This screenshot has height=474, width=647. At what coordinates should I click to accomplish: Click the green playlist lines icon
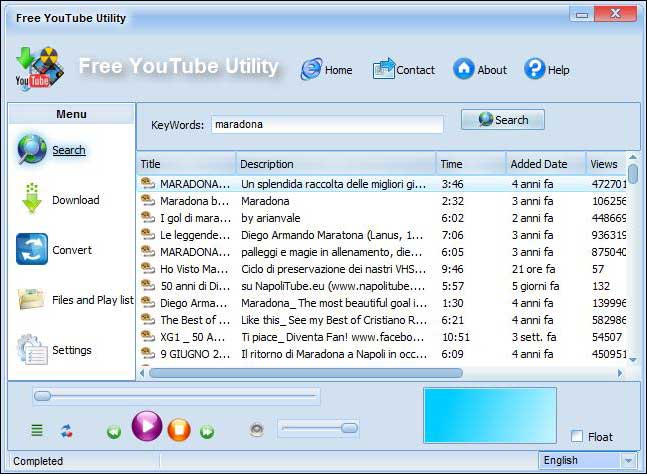click(37, 431)
